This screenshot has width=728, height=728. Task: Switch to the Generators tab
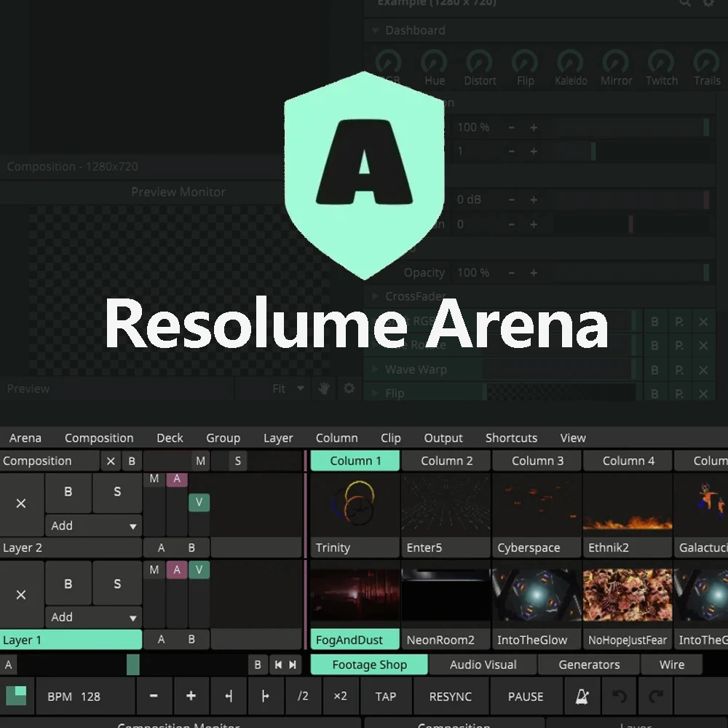pos(588,664)
